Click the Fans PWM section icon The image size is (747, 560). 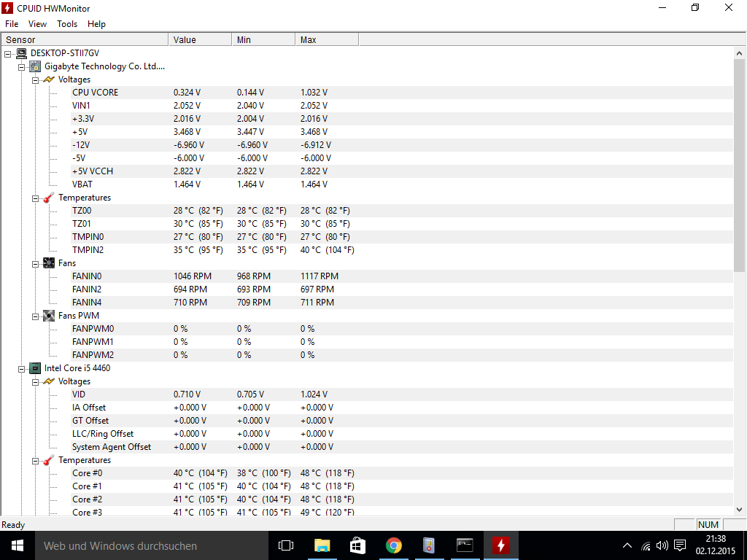point(49,315)
